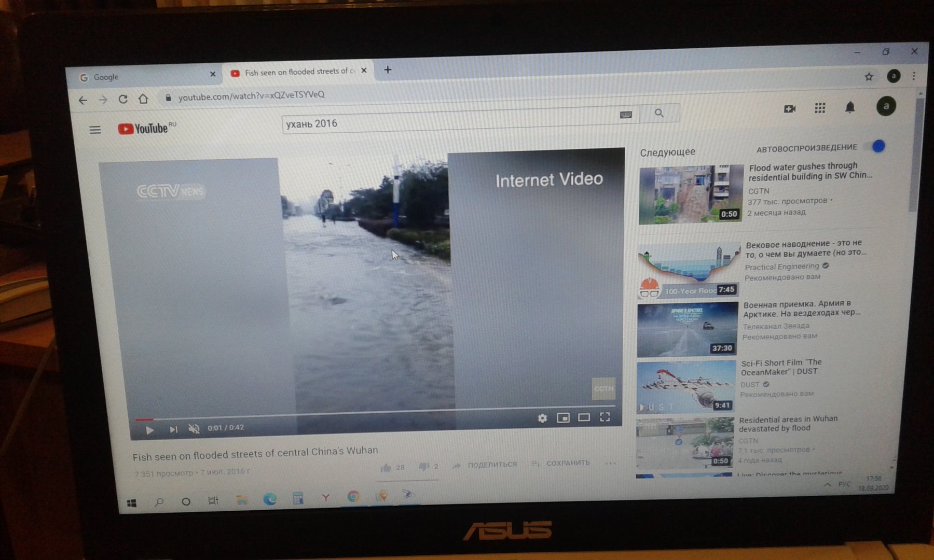The image size is (934, 560).
Task: Open the Flood water gushes video title
Action: (x=810, y=171)
